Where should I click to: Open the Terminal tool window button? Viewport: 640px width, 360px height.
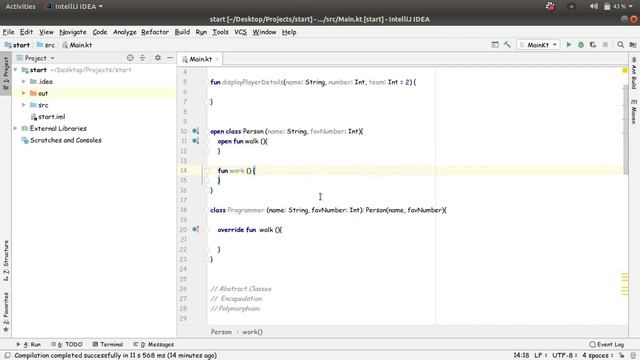coord(108,344)
